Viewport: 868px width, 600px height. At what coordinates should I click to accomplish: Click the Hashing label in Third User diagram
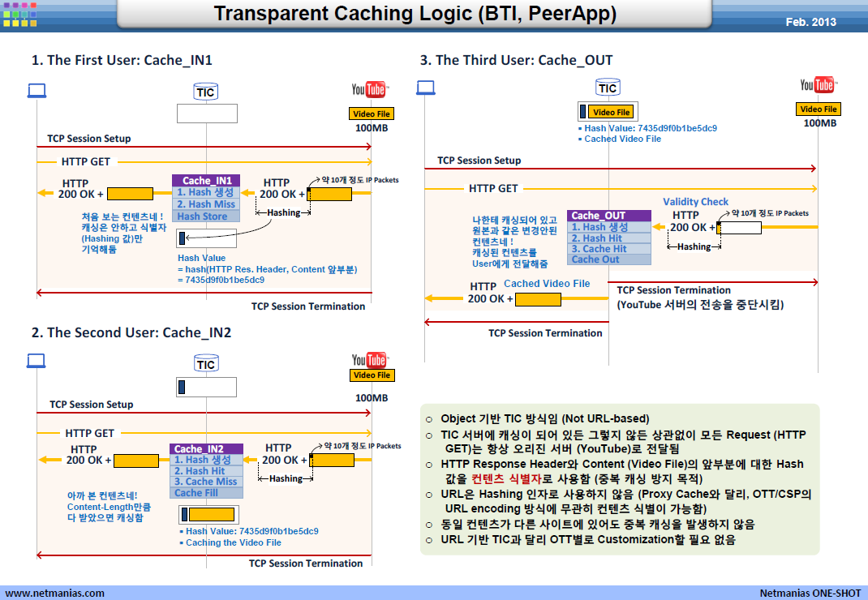(694, 246)
